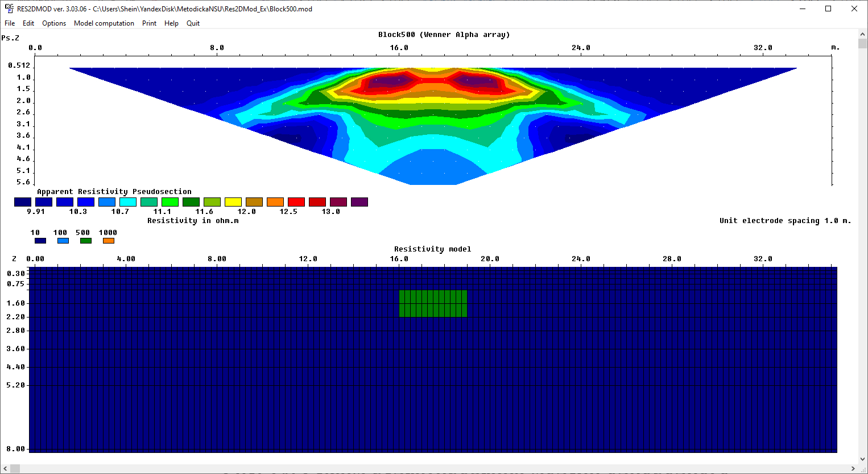
Task: Click the bright green legend swatch above 11.1
Action: tap(170, 202)
